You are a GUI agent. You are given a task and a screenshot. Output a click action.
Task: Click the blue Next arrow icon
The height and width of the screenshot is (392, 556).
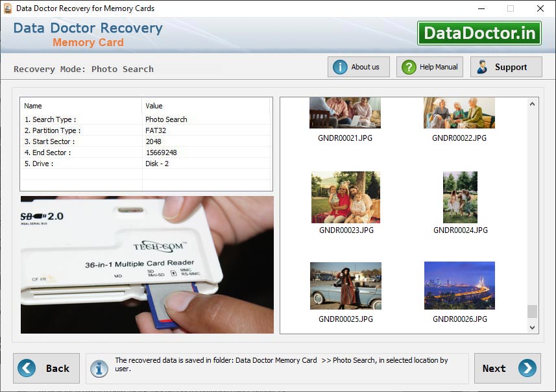(x=527, y=368)
